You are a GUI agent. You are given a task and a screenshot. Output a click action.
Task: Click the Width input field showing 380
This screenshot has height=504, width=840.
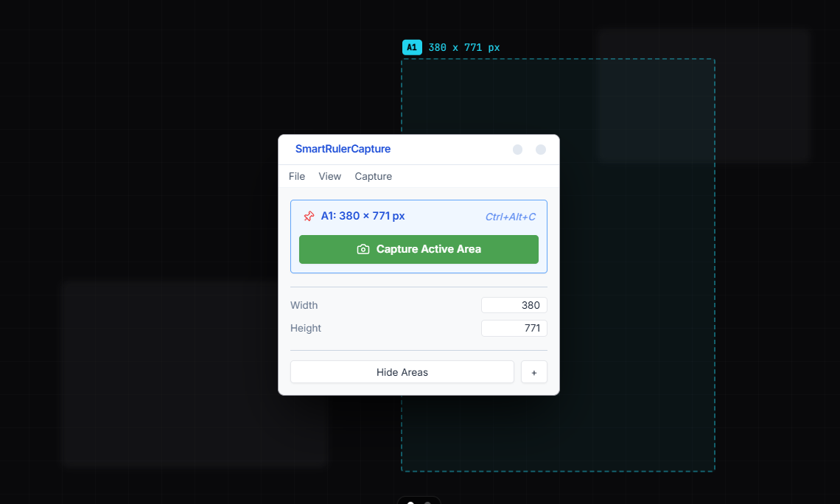pos(514,305)
